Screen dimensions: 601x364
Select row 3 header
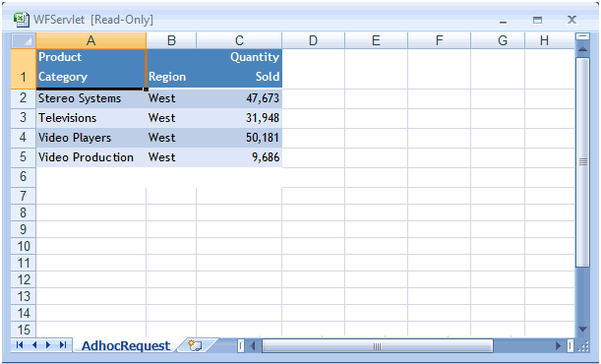coord(24,118)
